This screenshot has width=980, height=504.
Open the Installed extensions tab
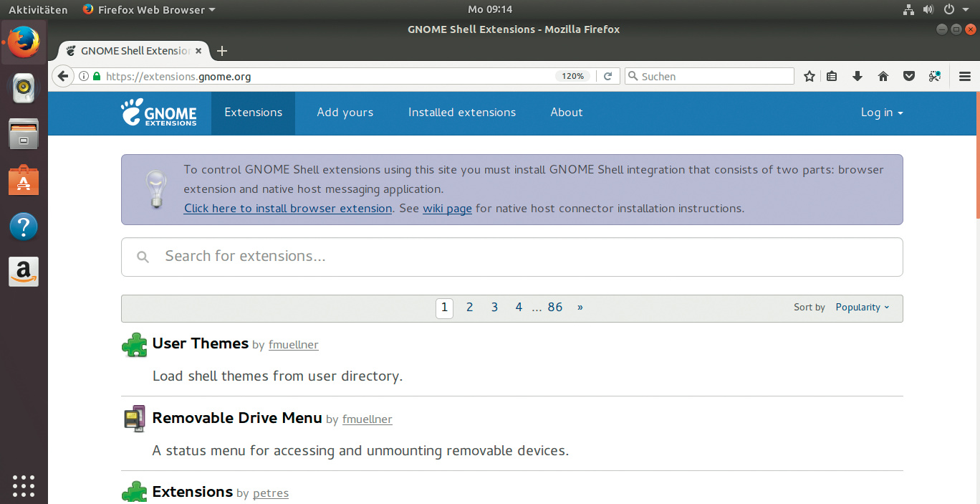pyautogui.click(x=461, y=113)
